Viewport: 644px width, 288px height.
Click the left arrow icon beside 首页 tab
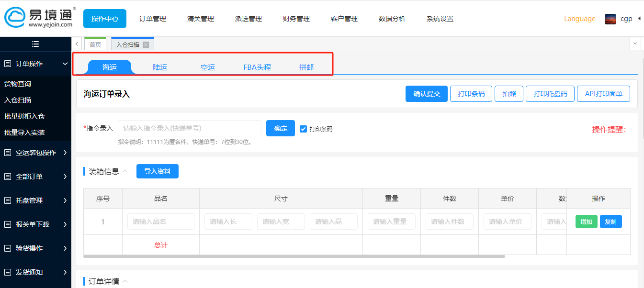click(77, 43)
